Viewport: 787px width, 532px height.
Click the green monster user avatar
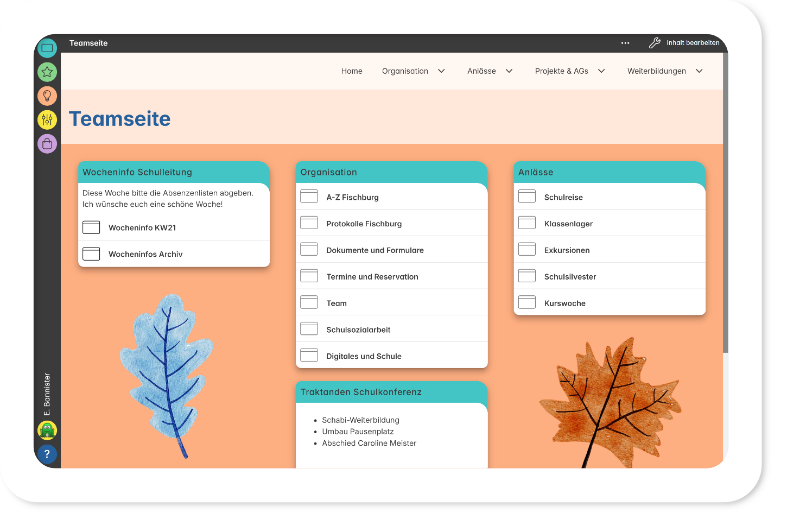tap(47, 430)
